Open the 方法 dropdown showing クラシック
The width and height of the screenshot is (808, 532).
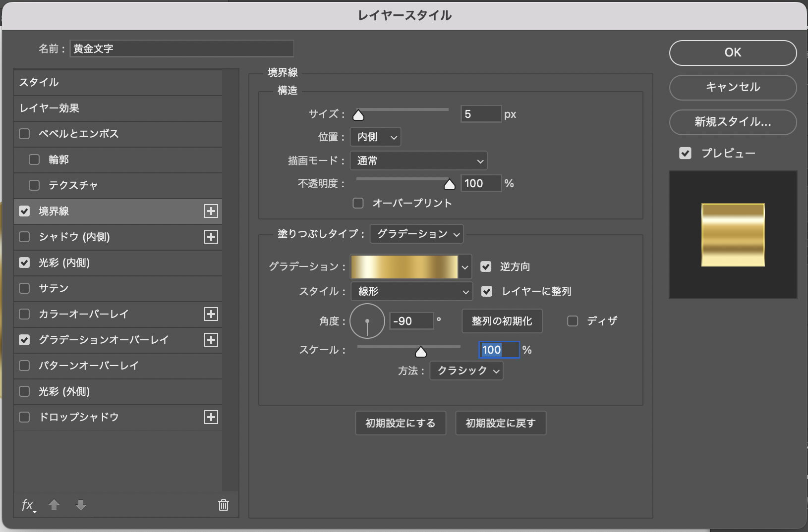coord(466,371)
